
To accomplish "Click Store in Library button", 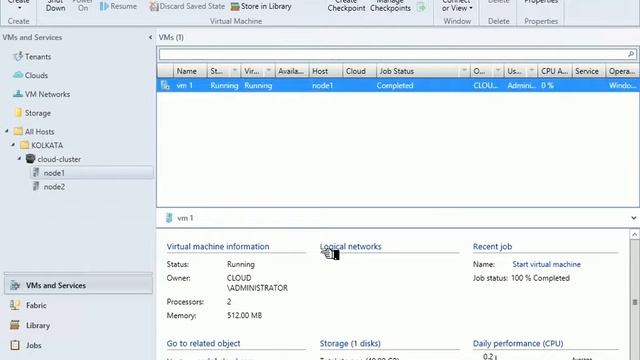I will pyautogui.click(x=261, y=7).
